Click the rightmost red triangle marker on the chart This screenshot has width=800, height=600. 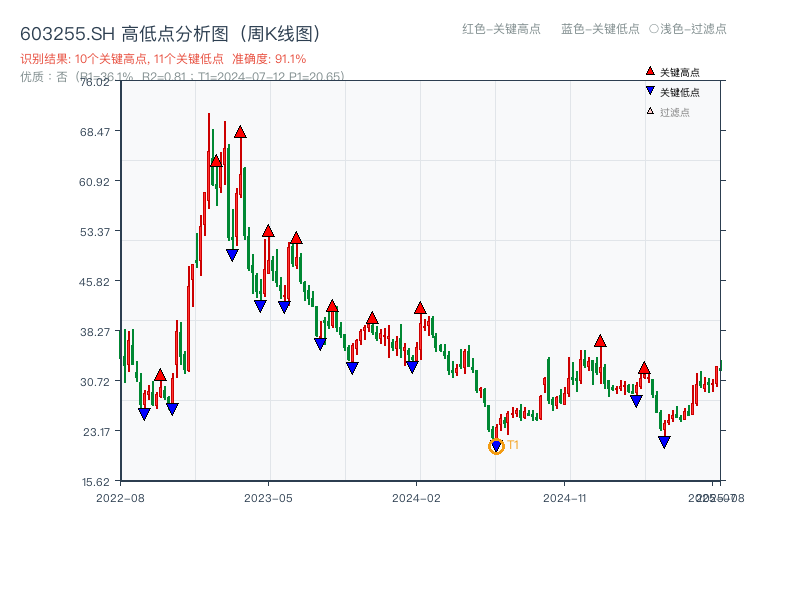pos(644,370)
